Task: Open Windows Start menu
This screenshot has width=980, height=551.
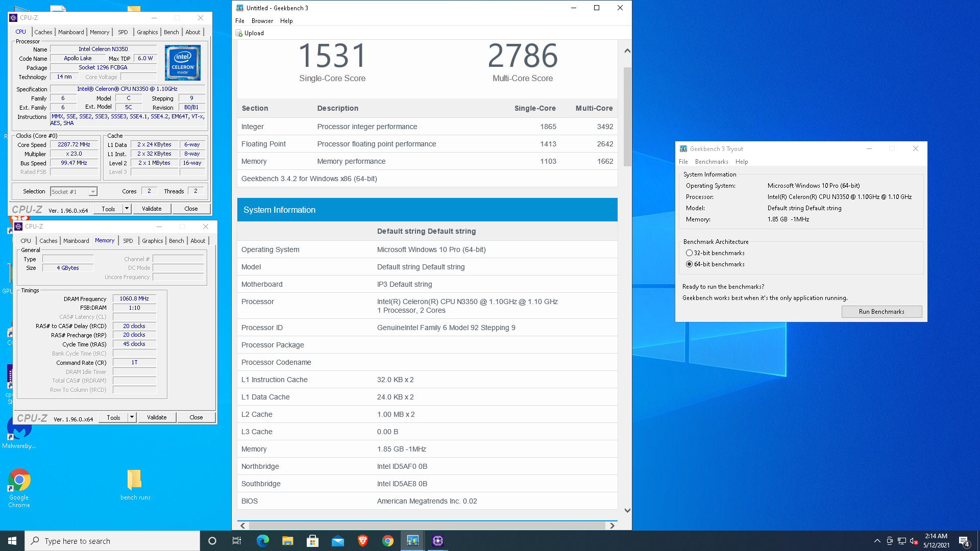Action: pos(12,541)
